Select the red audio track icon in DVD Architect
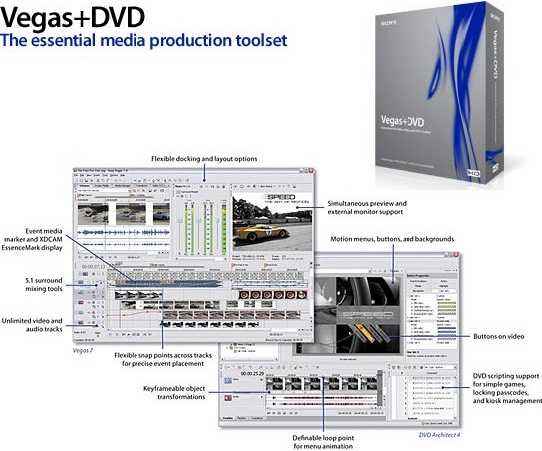This screenshot has height=451, width=542. tap(228, 398)
